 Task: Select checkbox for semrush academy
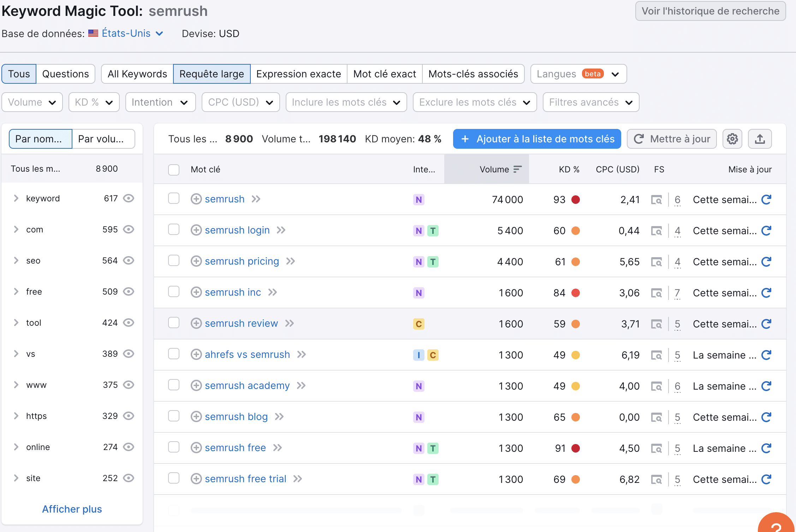point(174,385)
